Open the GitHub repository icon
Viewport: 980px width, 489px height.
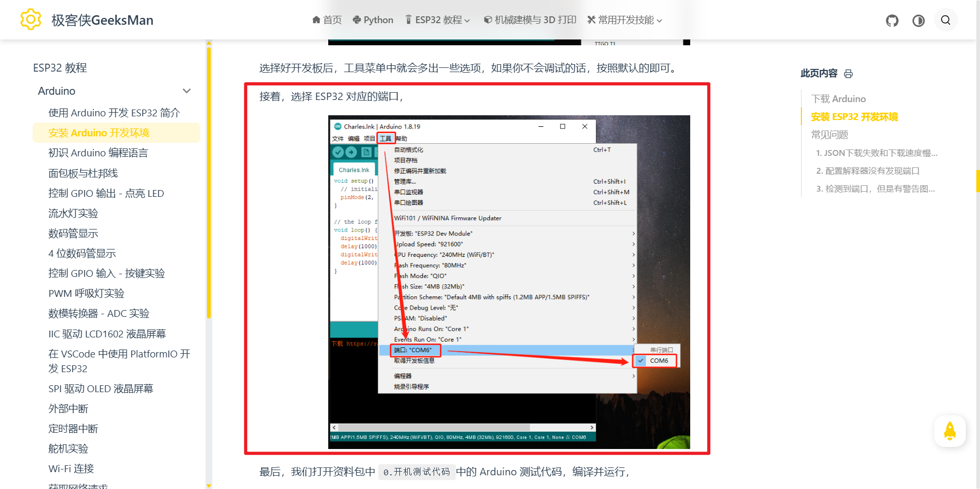click(892, 21)
